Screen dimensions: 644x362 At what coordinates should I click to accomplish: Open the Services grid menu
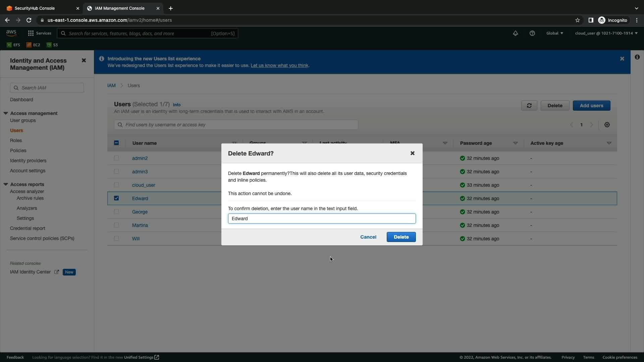[x=39, y=33]
